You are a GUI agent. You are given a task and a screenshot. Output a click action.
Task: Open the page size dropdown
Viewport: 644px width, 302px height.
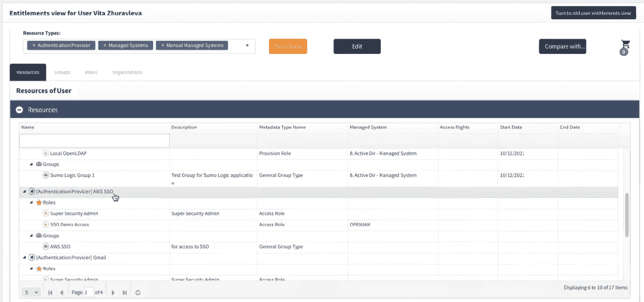[x=31, y=293]
